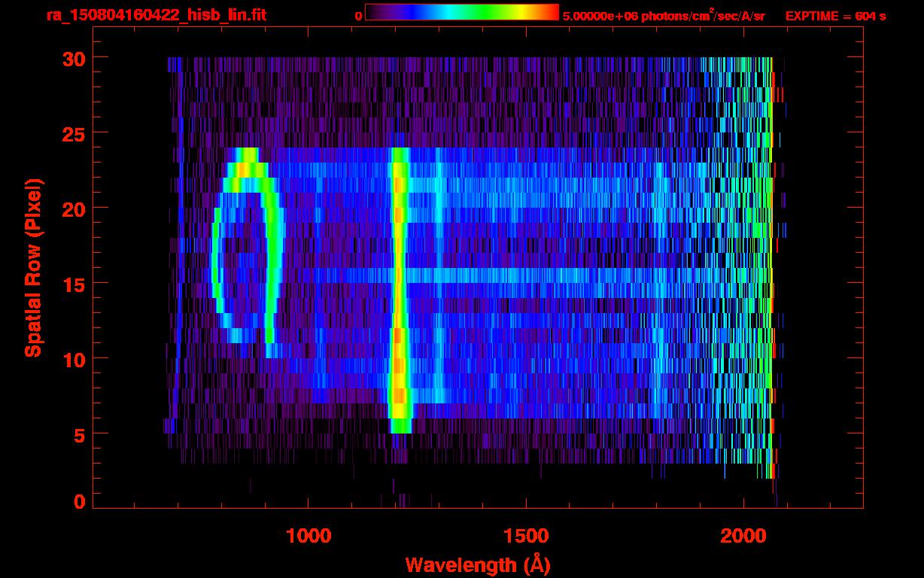Click the colorbar minimum label 0
This screenshot has width=924, height=578.
point(359,16)
